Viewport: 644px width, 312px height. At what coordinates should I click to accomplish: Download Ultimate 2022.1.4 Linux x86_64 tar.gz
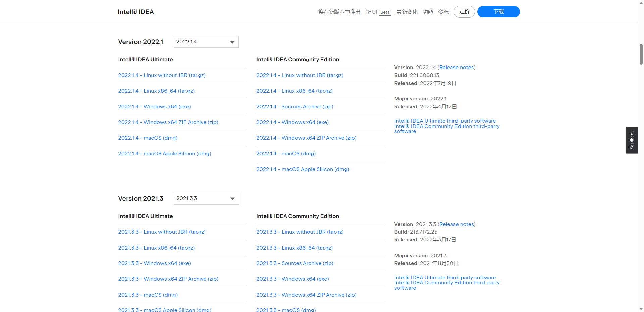pos(156,91)
